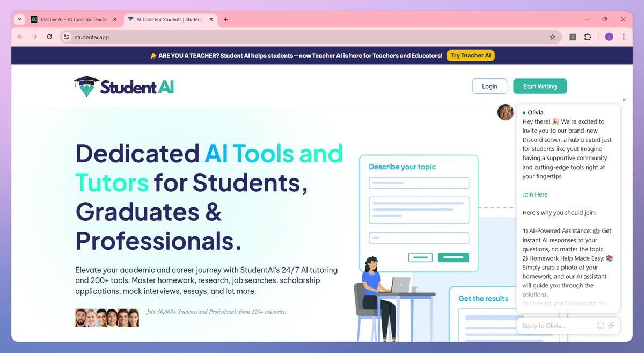This screenshot has width=644, height=353.
Task: Click Olivia's avatar photo
Action: (x=506, y=112)
